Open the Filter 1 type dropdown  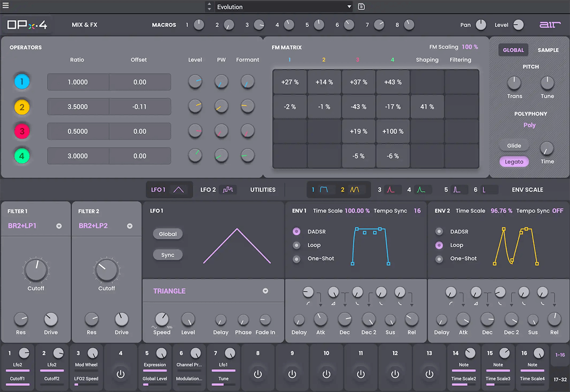pyautogui.click(x=59, y=226)
